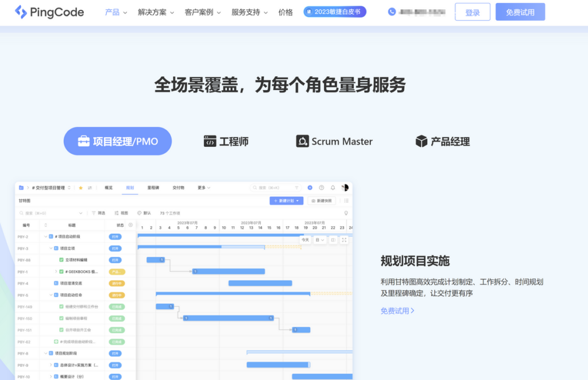Click the filter icon inside the search bar
Screen dimensions: 588x380
click(x=296, y=188)
